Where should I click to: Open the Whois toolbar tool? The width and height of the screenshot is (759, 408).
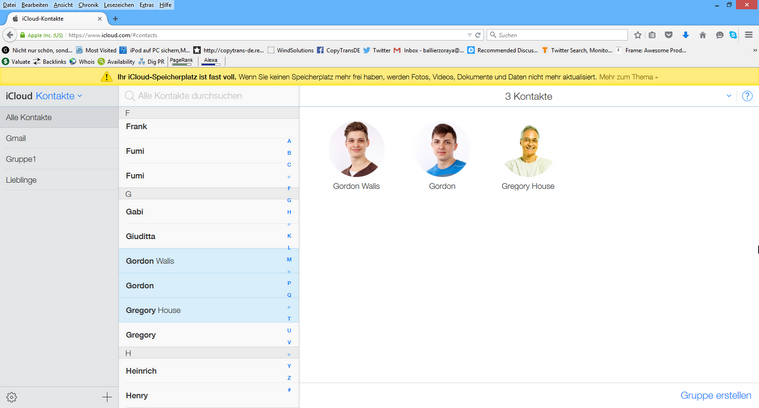[x=82, y=61]
